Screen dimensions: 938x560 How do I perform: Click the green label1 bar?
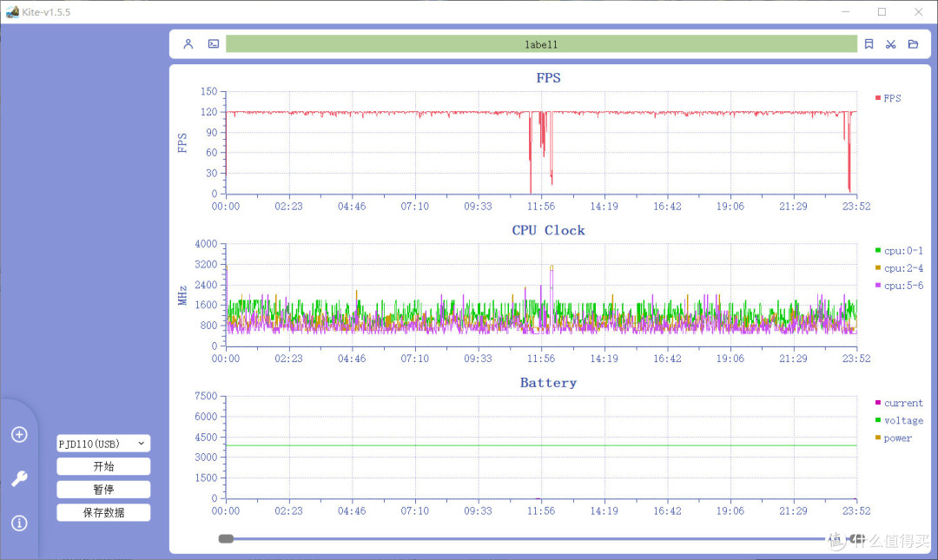(541, 43)
